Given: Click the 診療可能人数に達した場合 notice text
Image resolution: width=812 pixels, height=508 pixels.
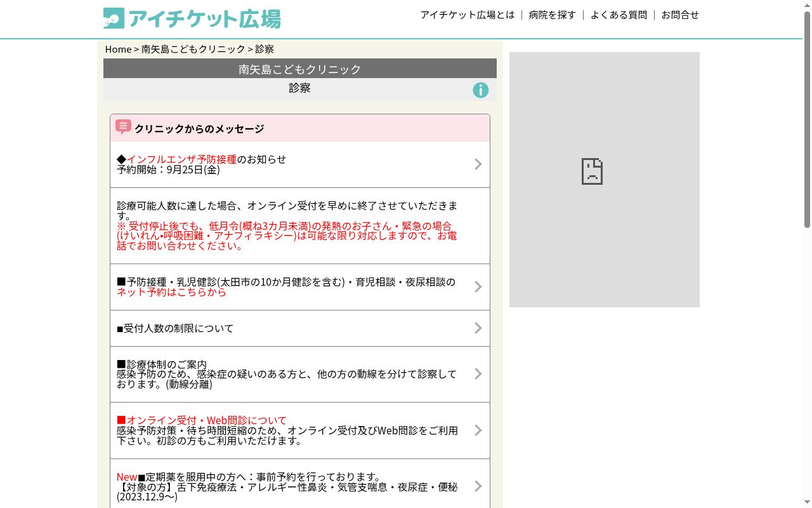Looking at the screenshot, I should click(287, 211).
